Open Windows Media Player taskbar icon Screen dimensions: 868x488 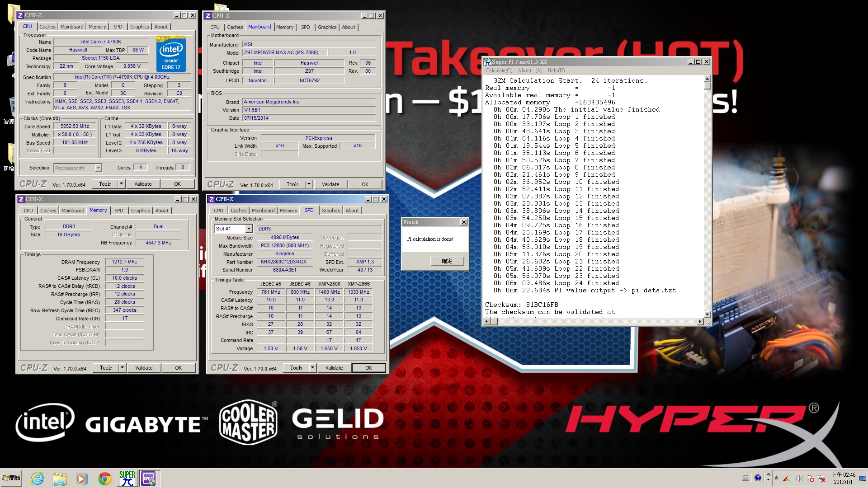[x=82, y=478]
